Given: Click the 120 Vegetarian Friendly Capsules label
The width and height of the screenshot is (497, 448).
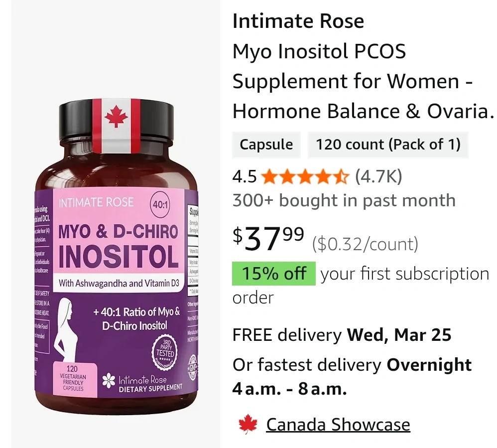Looking at the screenshot, I should pos(73,378).
